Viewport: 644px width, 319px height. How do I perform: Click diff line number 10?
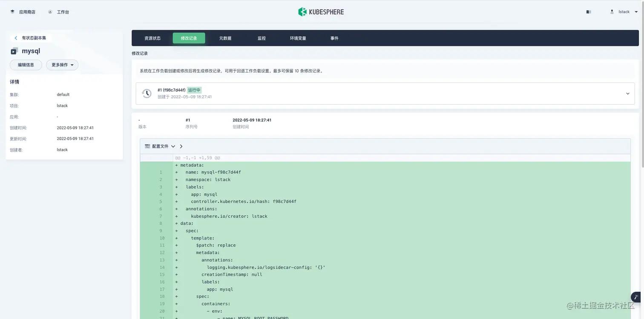[162, 238]
